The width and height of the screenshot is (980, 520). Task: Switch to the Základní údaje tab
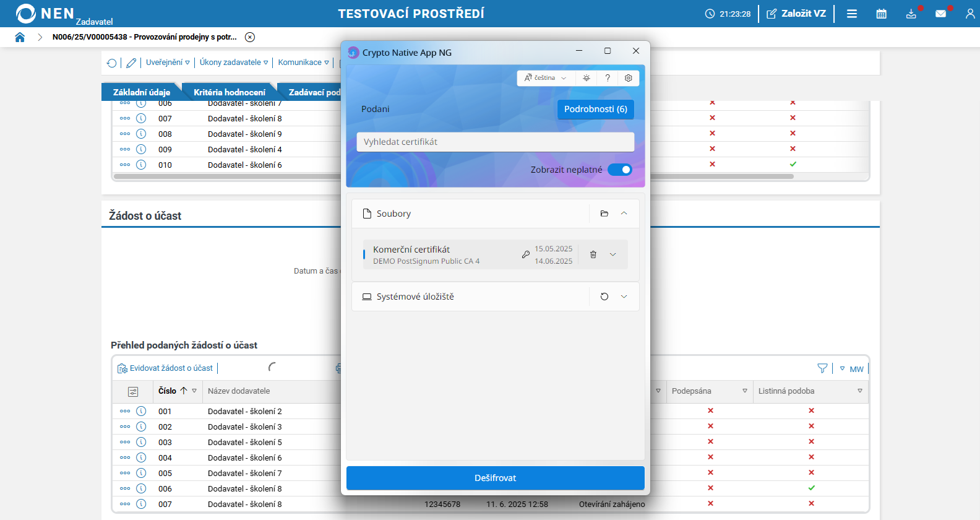coord(142,92)
